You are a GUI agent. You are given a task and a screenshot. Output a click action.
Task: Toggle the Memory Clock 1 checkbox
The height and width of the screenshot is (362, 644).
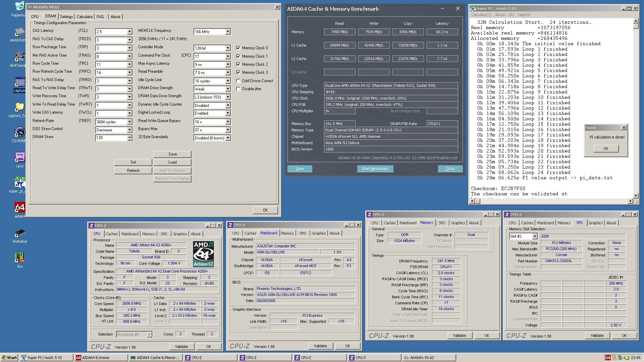(x=238, y=56)
